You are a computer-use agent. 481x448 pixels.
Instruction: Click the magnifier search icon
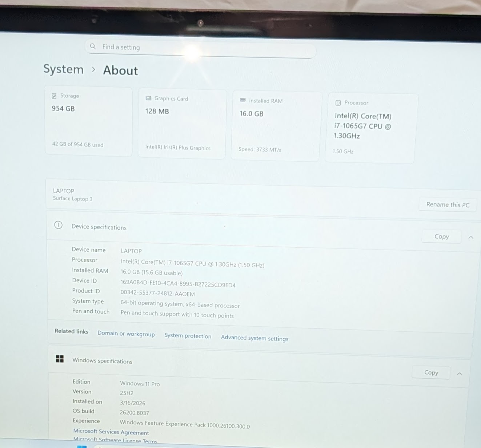coord(93,47)
